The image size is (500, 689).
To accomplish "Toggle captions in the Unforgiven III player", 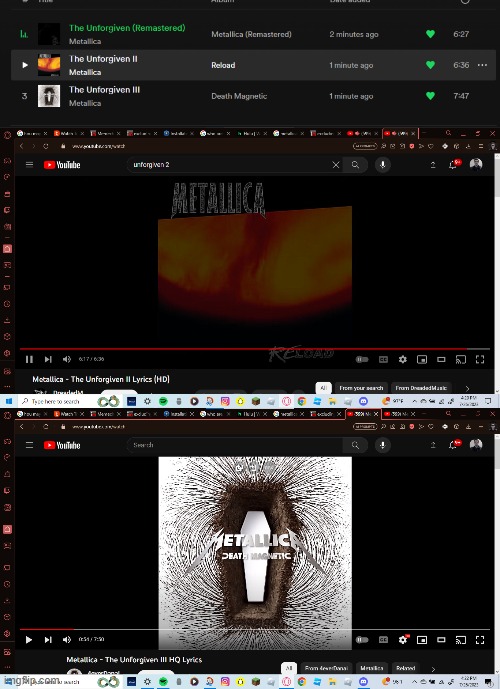I will pos(383,640).
